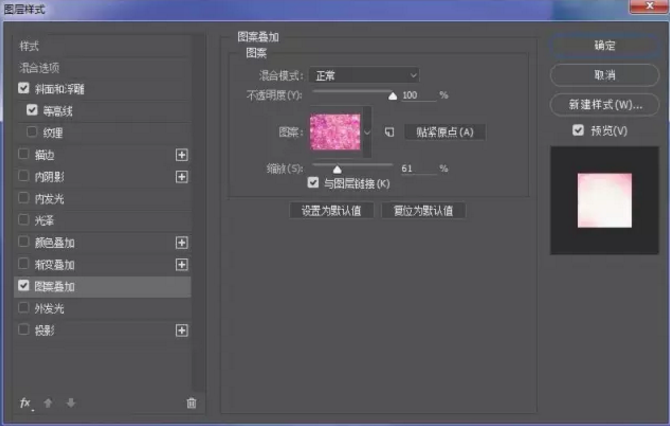The image size is (670, 426).
Task: Enable the 投影 checkbox
Action: tap(24, 329)
